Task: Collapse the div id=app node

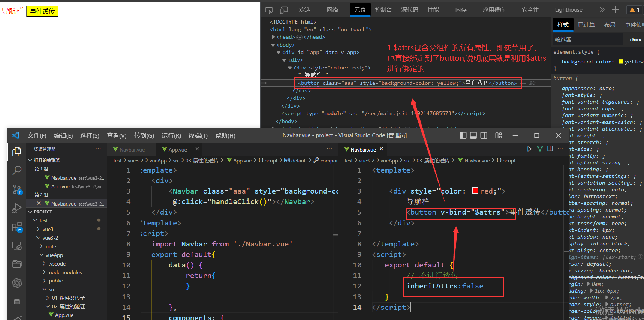Action: (279, 52)
